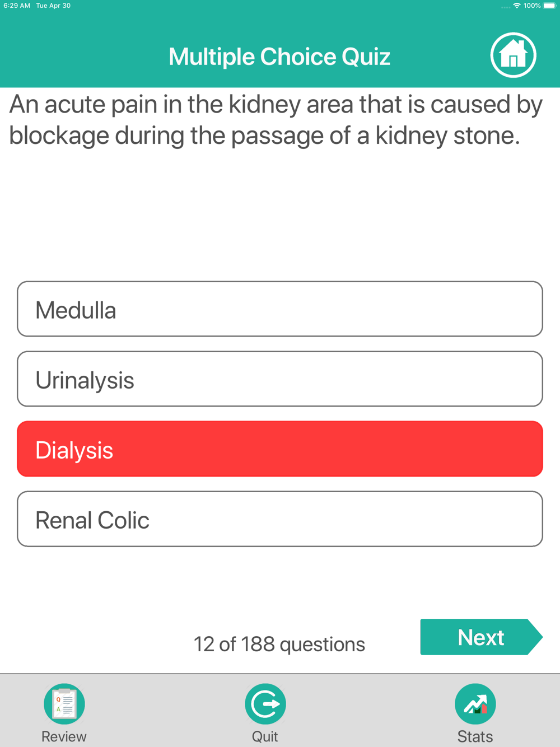Tap the Multiple Choice Quiz title

(x=279, y=57)
